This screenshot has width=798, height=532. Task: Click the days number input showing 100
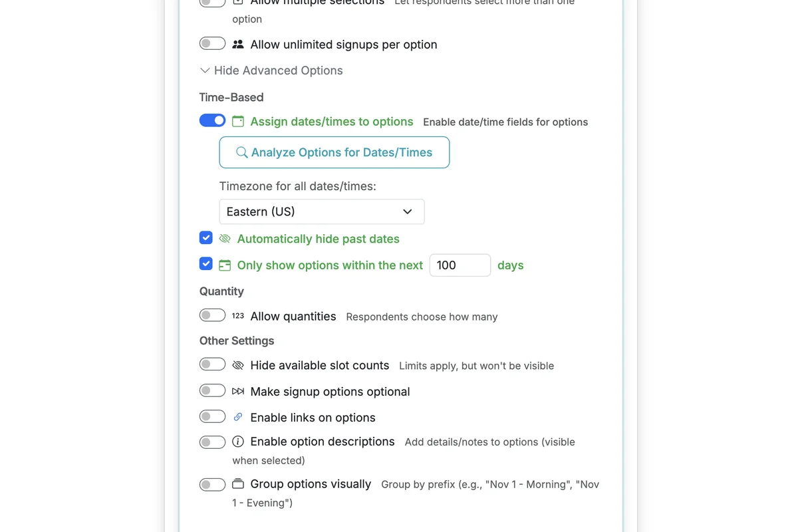(460, 265)
